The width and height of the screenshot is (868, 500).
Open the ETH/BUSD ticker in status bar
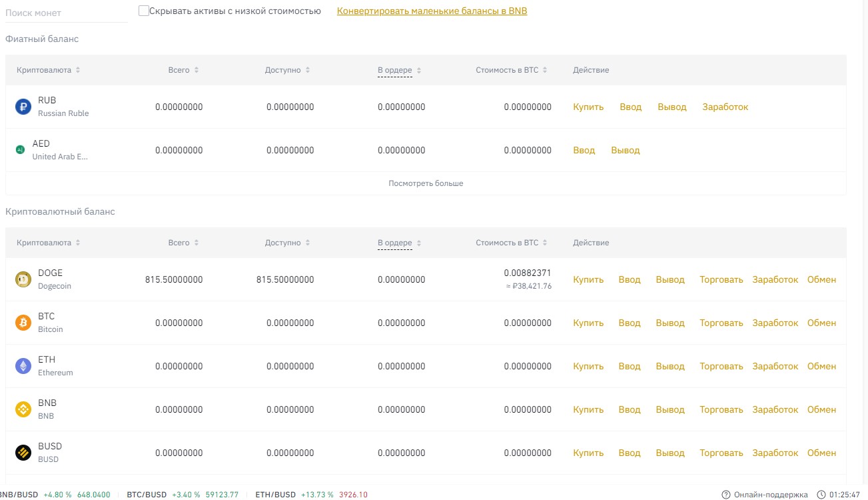point(311,495)
